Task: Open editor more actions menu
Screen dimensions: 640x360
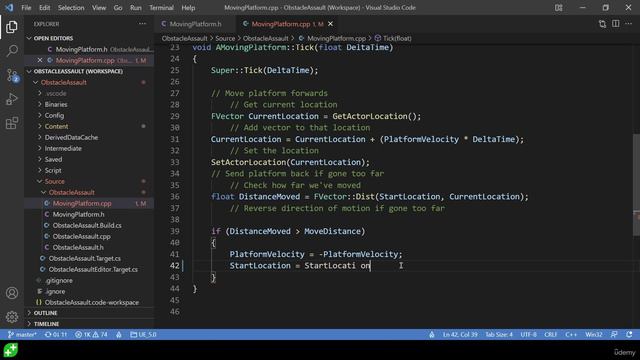Action: click(x=629, y=24)
